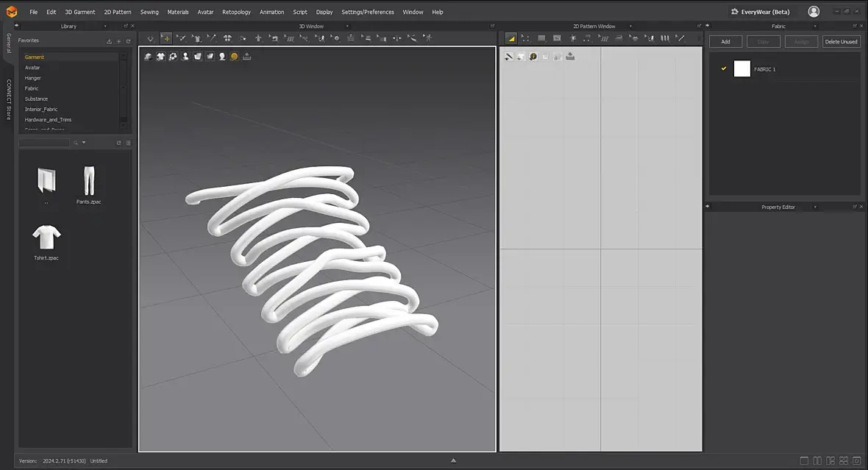868x470 pixels.
Task: Expand the bottom panel with the up arrow
Action: (x=453, y=460)
